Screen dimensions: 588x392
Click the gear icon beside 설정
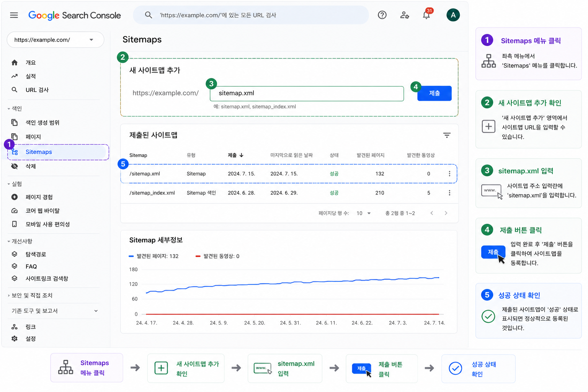point(15,339)
